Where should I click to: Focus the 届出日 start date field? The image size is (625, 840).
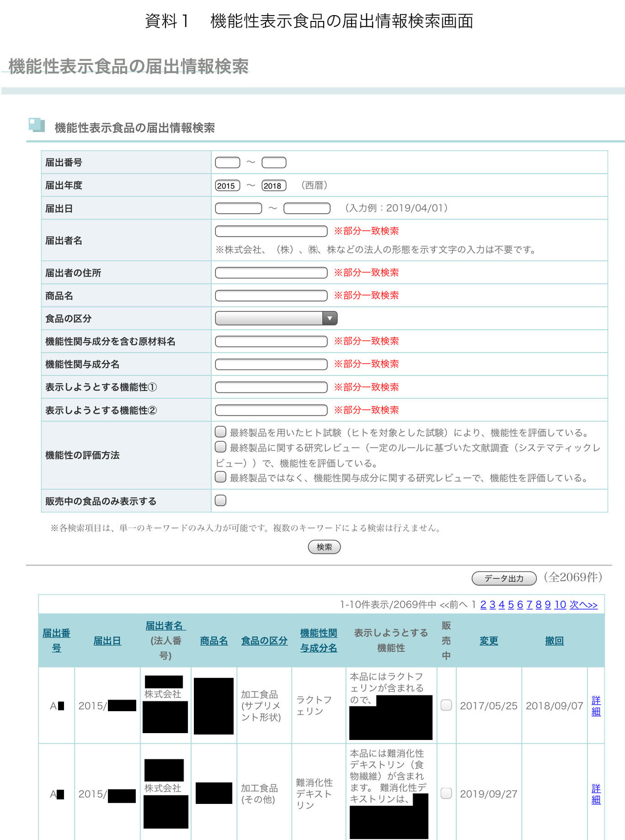coord(239,208)
